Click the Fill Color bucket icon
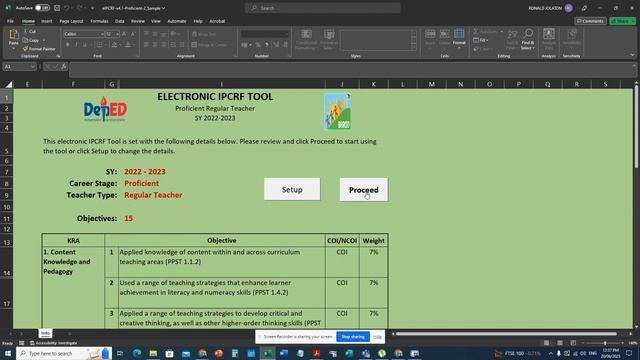The image size is (640, 360). pos(115,44)
